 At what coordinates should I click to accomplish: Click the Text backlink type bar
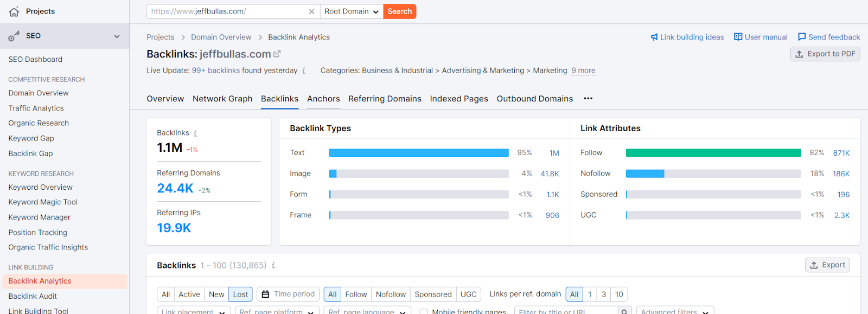[419, 153]
